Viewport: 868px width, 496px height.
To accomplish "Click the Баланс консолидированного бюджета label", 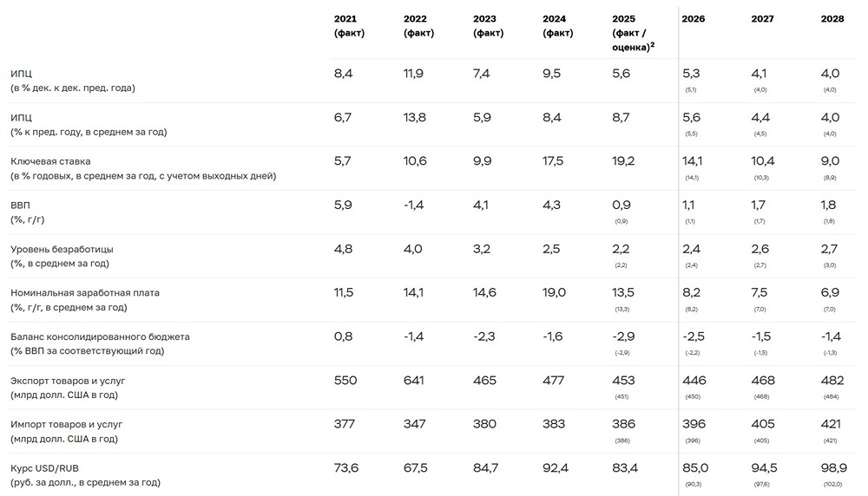I will (x=100, y=336).
